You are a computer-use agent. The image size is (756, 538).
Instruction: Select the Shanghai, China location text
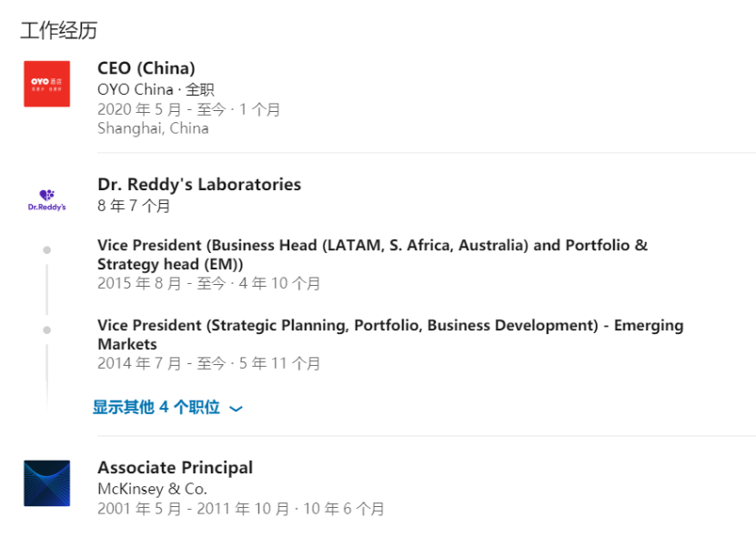[153, 128]
